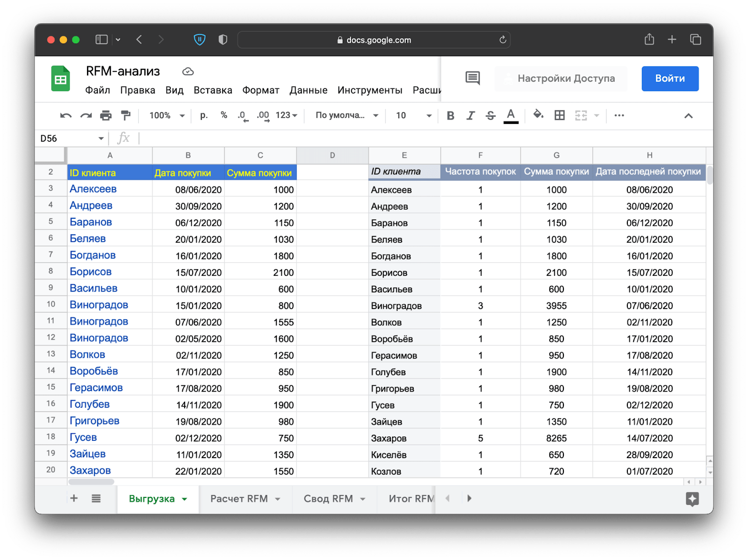Click the print icon

(x=106, y=115)
